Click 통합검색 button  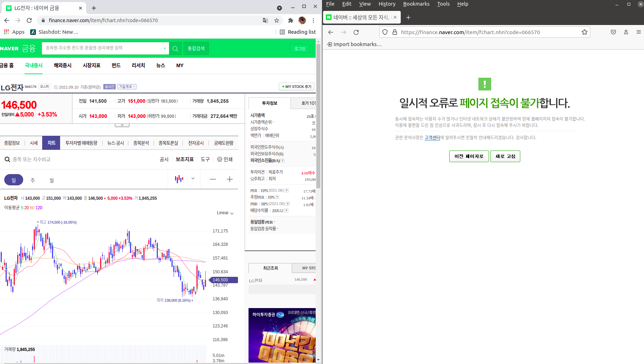point(196,49)
